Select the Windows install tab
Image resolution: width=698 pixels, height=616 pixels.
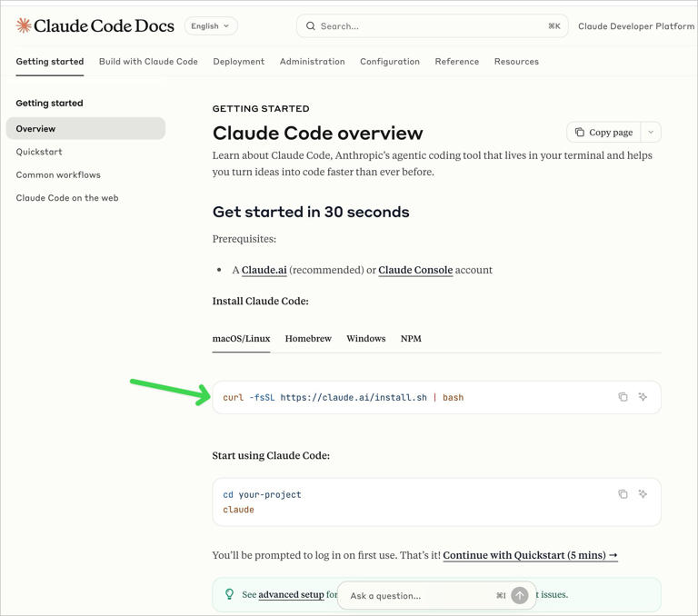[365, 339]
